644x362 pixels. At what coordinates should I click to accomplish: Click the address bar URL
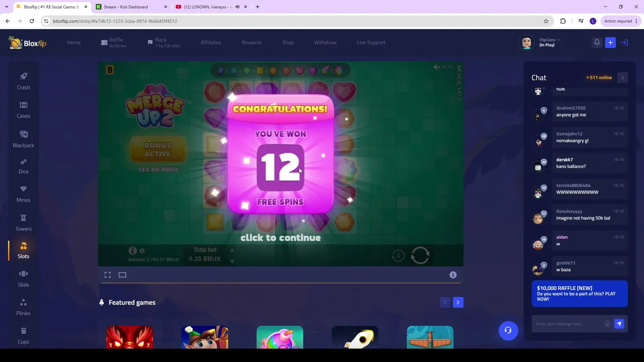(115, 21)
